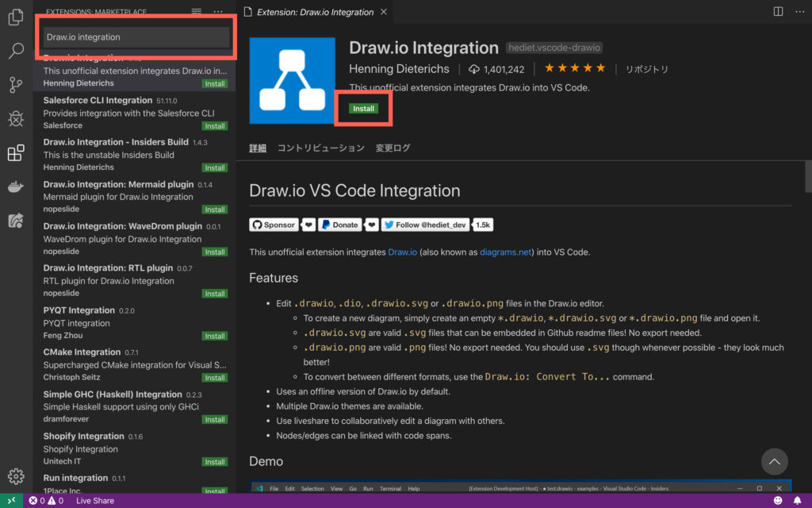Open the editor's More Actions ellipsis menu
The width and height of the screenshot is (812, 508).
[799, 12]
